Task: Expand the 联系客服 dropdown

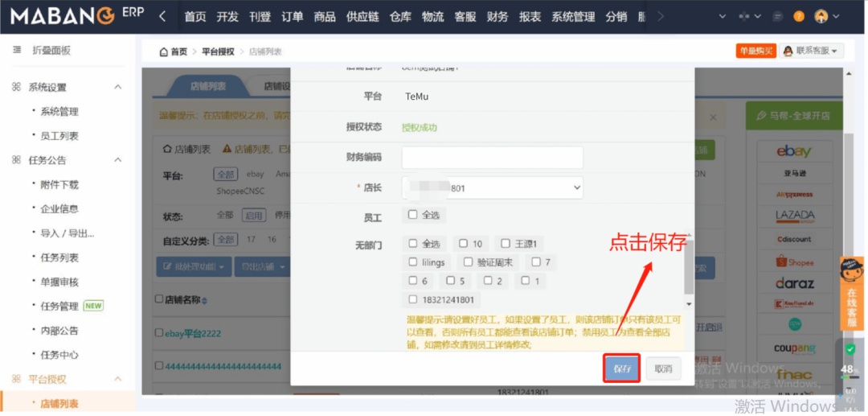Action: click(811, 51)
